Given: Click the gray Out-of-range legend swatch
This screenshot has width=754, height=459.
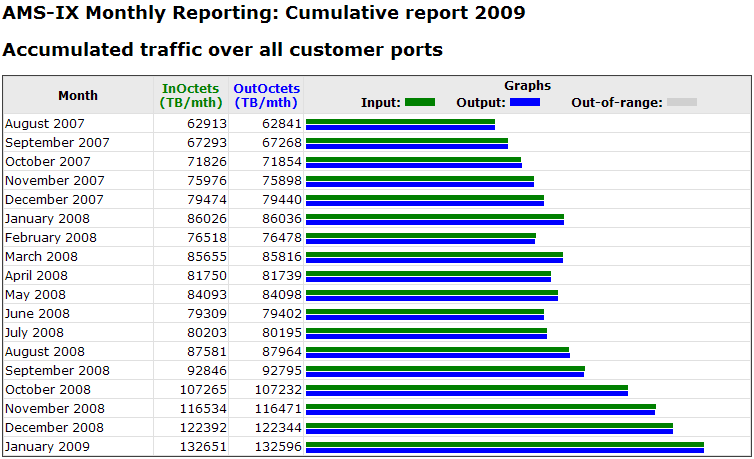Looking at the screenshot, I should (x=682, y=102).
